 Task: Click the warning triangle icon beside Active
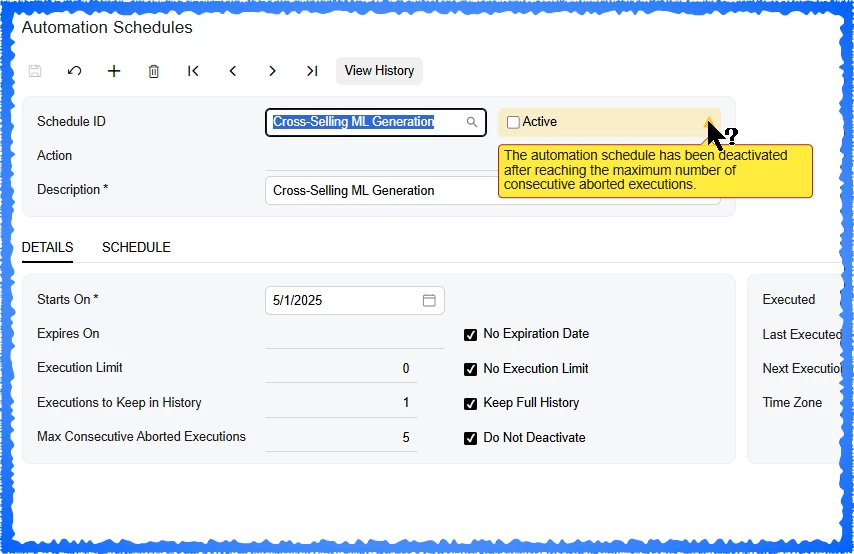[708, 122]
